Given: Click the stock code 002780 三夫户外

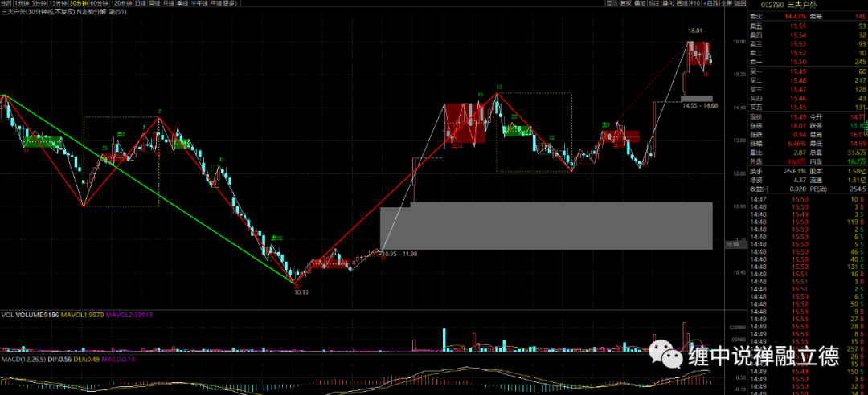Looking at the screenshot, I should pos(788,5).
